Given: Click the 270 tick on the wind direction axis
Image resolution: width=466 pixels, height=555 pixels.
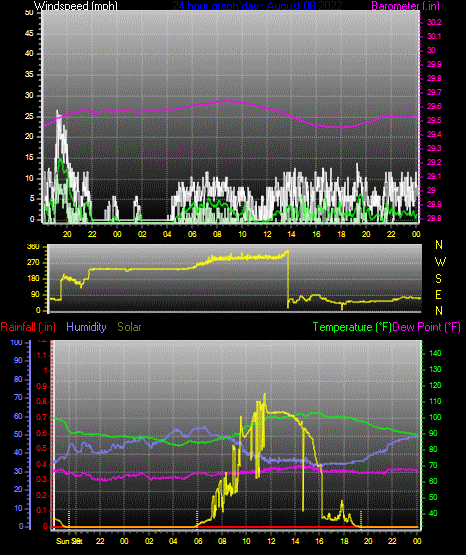Looking at the screenshot, I should point(33,263).
